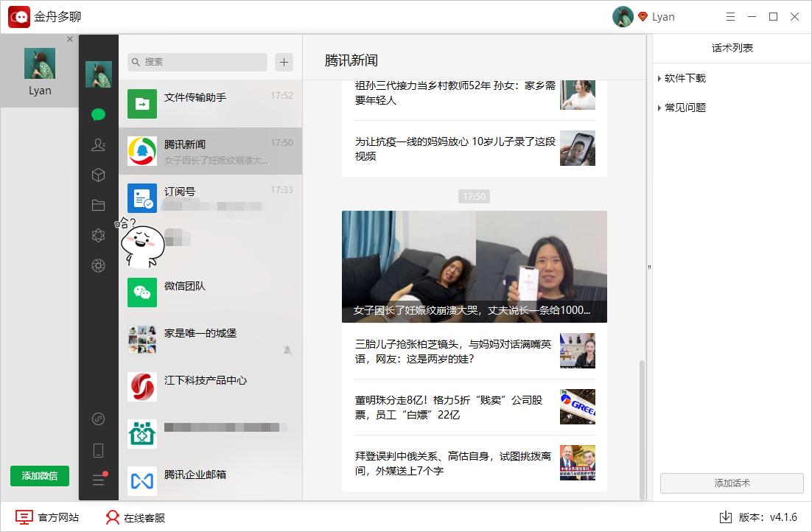Open the collections box icon in sidebar
The image size is (812, 532).
click(x=99, y=175)
